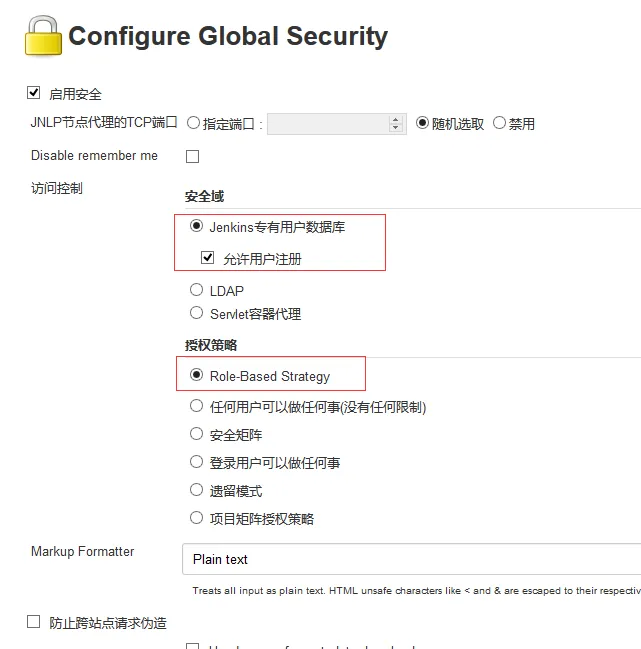Select the 遗留模式 radio option
Image resolution: width=641 pixels, height=649 pixels.
click(196, 490)
